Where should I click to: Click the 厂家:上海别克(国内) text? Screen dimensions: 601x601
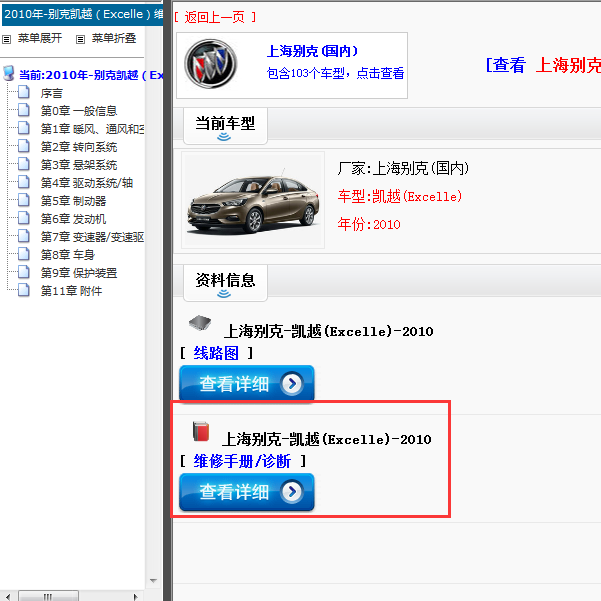403,168
